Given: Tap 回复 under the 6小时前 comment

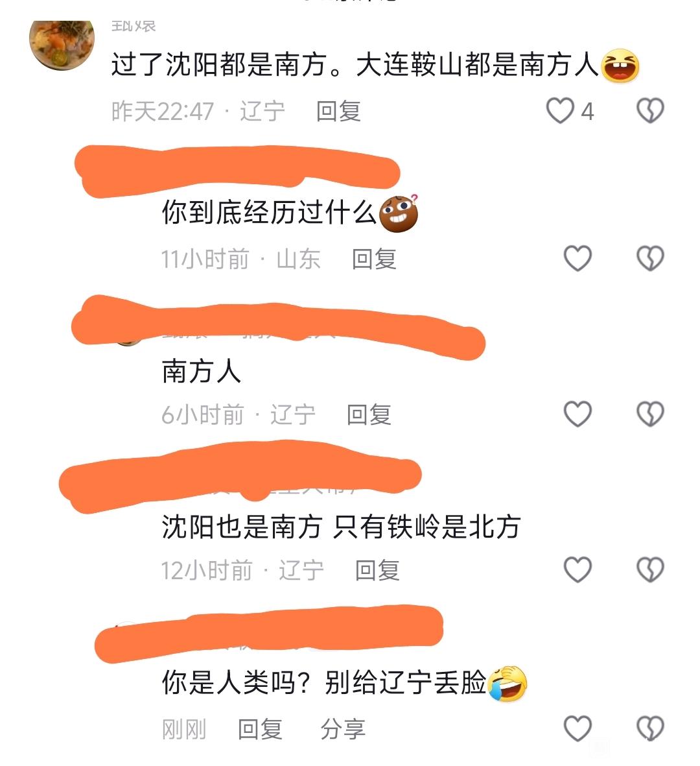Looking at the screenshot, I should 369,414.
